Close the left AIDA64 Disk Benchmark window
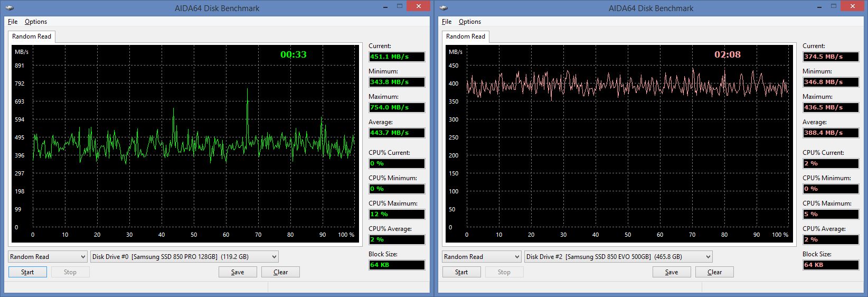868x297 pixels. [x=419, y=6]
